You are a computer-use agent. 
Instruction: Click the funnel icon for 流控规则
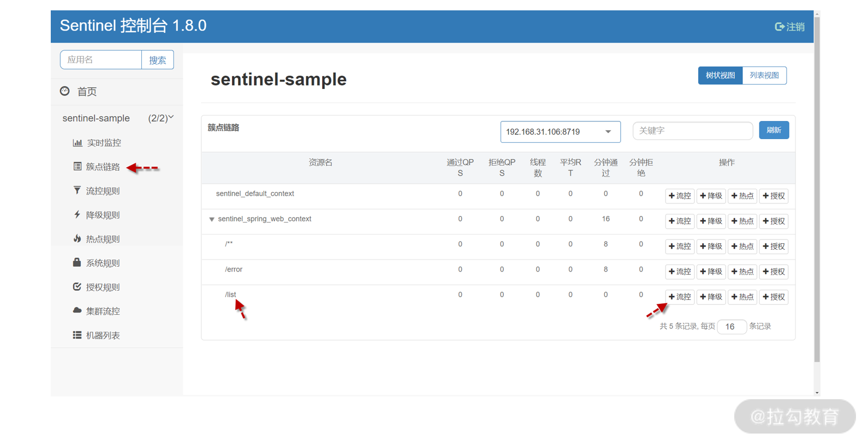point(77,190)
